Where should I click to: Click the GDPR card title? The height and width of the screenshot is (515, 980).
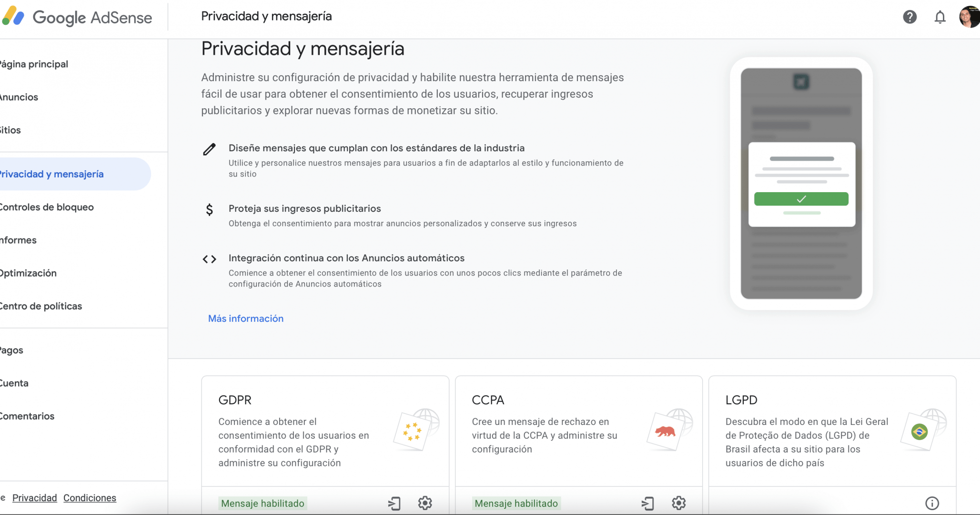pyautogui.click(x=235, y=400)
